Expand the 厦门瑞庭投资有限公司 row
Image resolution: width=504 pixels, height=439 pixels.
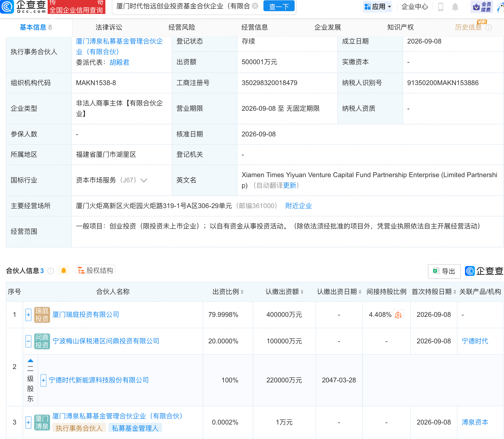[28, 315]
